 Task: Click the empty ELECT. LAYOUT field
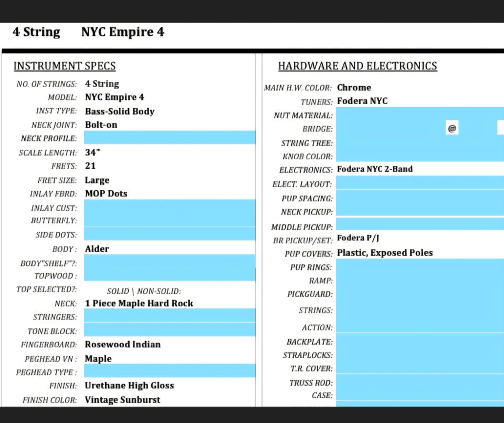pos(420,183)
